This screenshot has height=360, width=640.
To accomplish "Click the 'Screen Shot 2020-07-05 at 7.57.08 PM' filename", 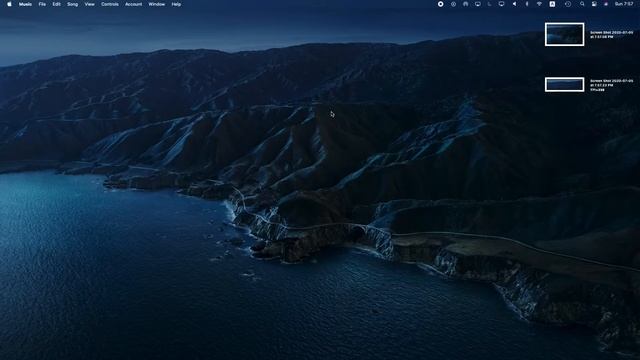I will pos(611,34).
